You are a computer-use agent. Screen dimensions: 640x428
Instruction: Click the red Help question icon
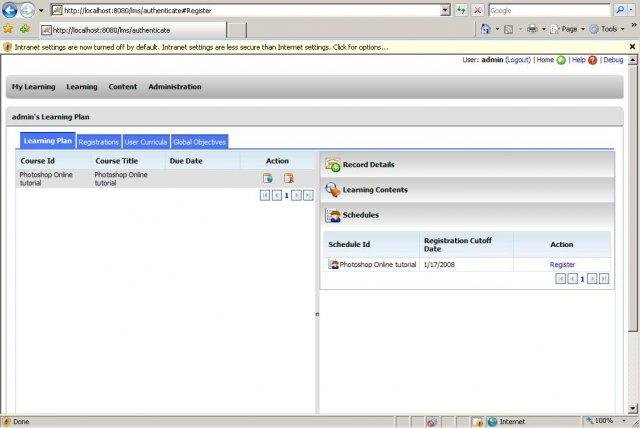click(593, 60)
